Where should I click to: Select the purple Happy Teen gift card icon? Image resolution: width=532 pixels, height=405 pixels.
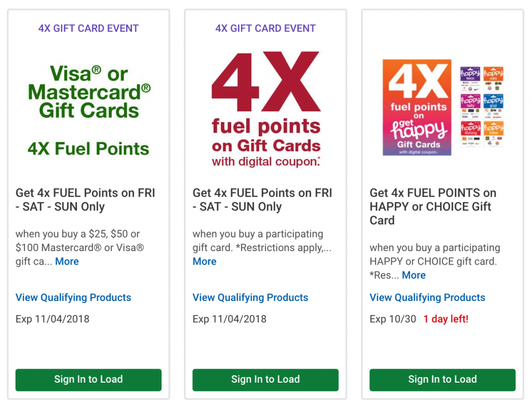click(x=470, y=79)
